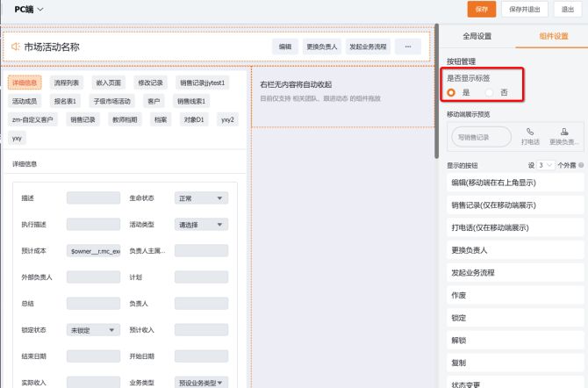The width and height of the screenshot is (588, 388).
Task: Select the 流程列表 tab
Action: click(66, 83)
